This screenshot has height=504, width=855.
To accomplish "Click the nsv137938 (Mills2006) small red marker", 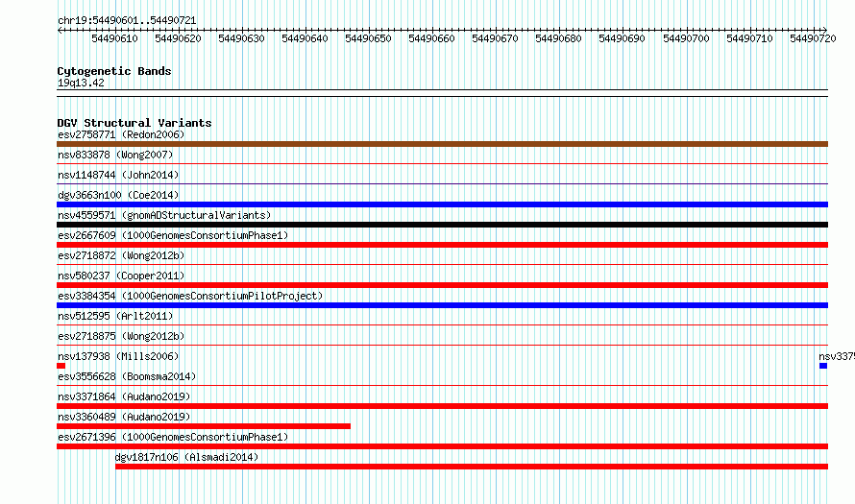I will click(x=61, y=366).
